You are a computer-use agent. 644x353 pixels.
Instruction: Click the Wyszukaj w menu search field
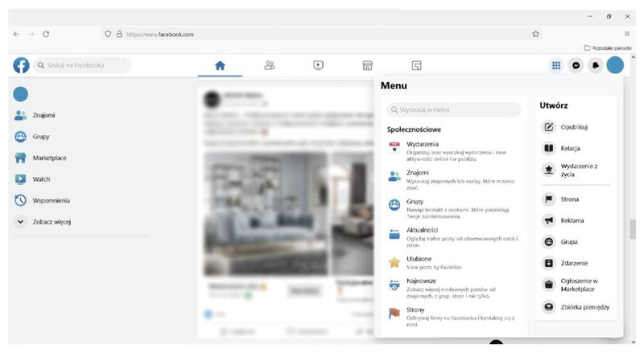[x=454, y=109]
